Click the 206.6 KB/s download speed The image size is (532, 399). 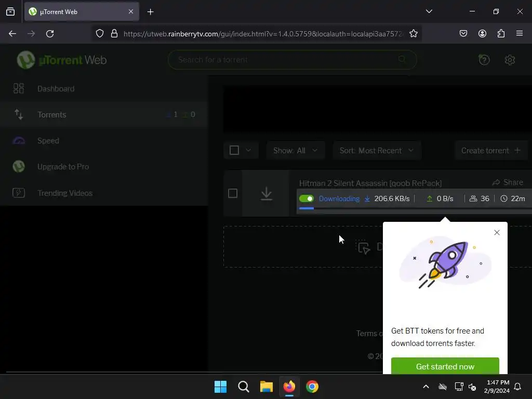pyautogui.click(x=392, y=198)
